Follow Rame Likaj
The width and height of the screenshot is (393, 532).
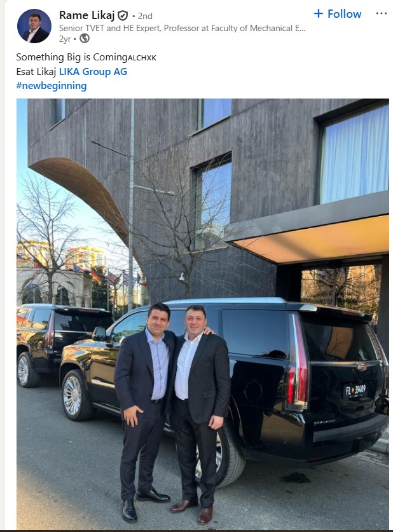pyautogui.click(x=338, y=14)
